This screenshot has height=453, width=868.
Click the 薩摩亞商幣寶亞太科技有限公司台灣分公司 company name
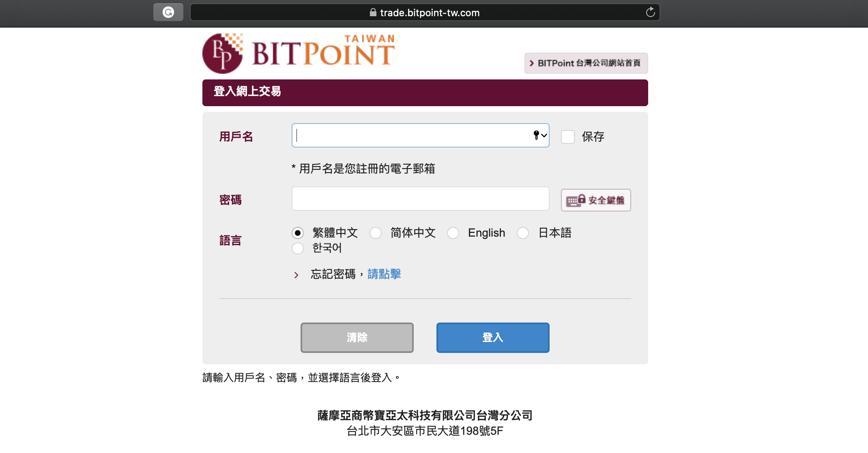425,415
